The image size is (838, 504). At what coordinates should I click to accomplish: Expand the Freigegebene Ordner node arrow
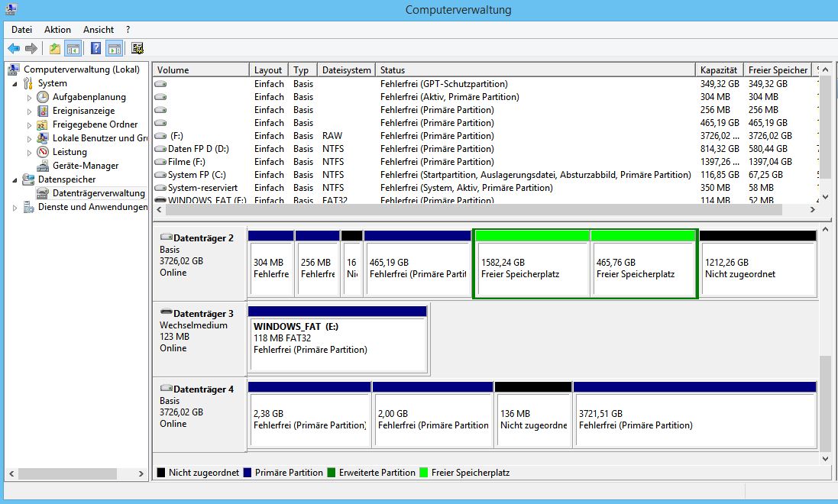(x=29, y=125)
